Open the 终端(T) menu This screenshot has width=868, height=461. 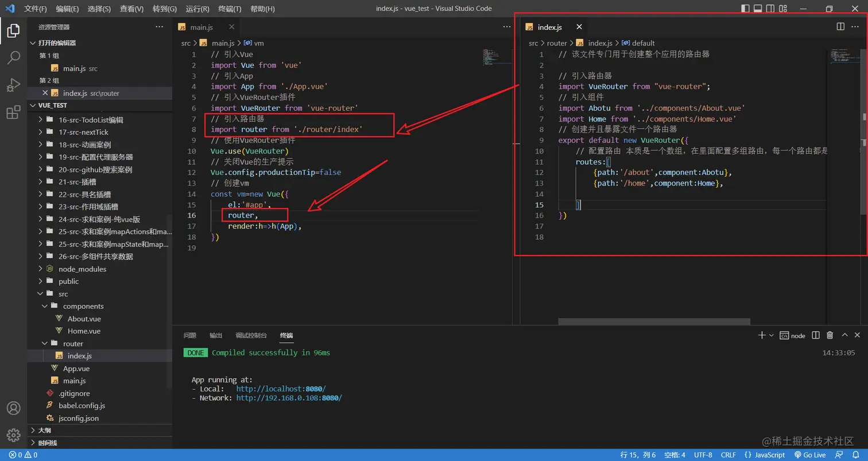tap(230, 9)
